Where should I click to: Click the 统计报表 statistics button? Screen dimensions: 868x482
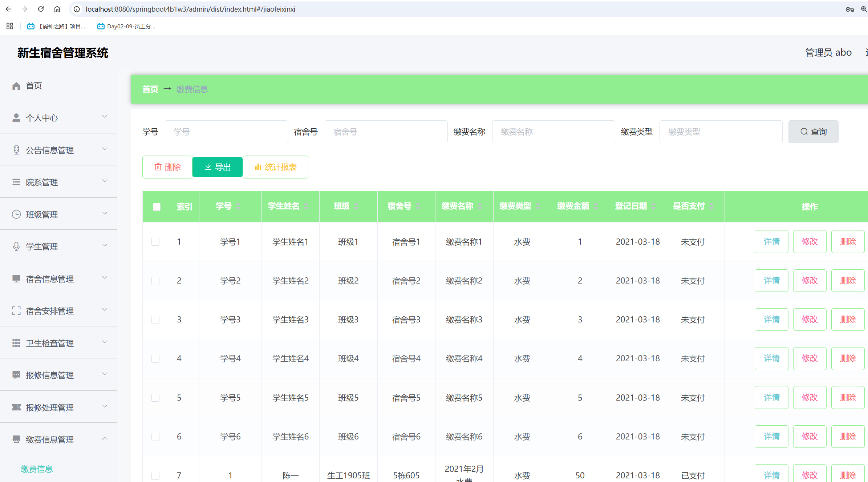click(x=276, y=167)
